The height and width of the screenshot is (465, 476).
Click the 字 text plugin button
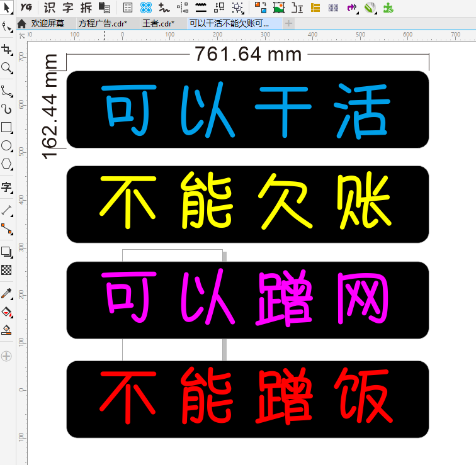click(x=68, y=8)
